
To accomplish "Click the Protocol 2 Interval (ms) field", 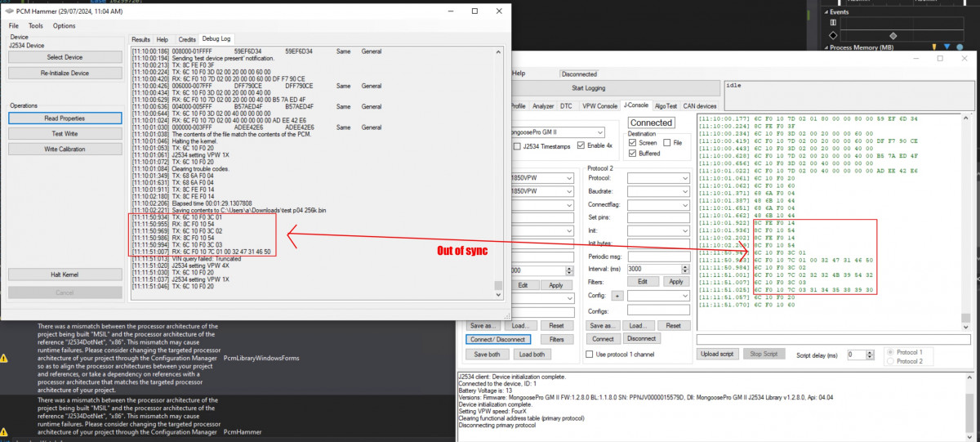I will click(x=657, y=269).
